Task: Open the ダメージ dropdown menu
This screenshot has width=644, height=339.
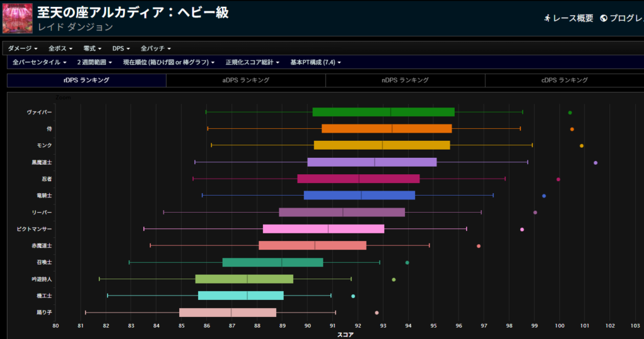Action: (23, 48)
